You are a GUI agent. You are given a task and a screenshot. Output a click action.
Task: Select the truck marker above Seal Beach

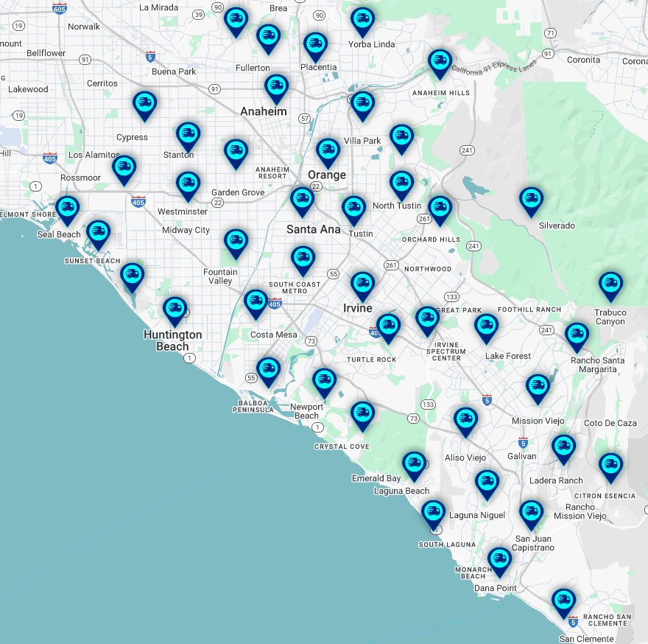[x=68, y=208]
